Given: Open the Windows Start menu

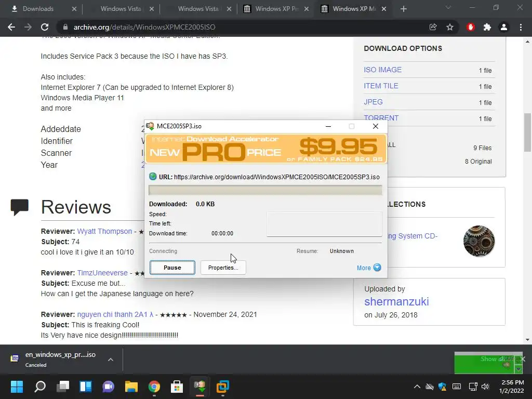Looking at the screenshot, I should tap(17, 387).
